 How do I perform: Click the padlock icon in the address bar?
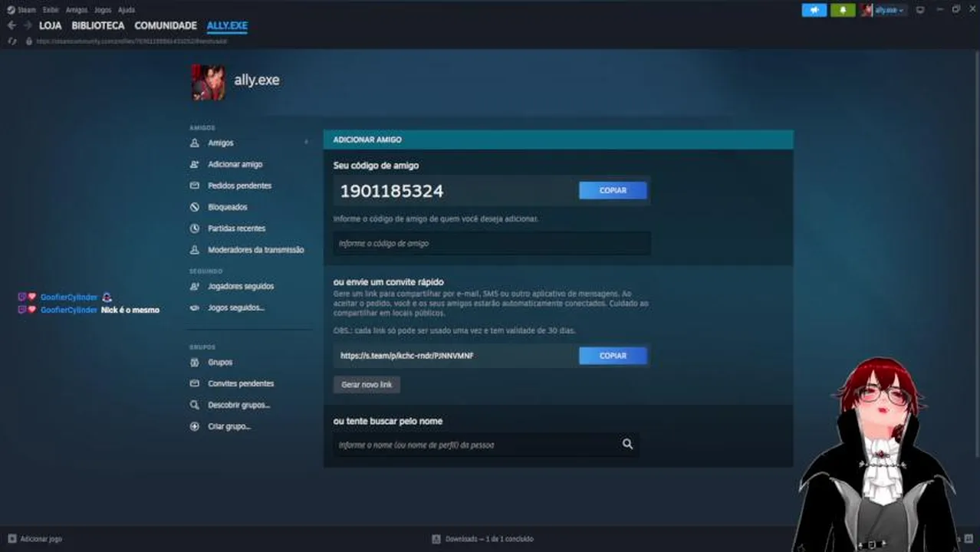tap(29, 41)
